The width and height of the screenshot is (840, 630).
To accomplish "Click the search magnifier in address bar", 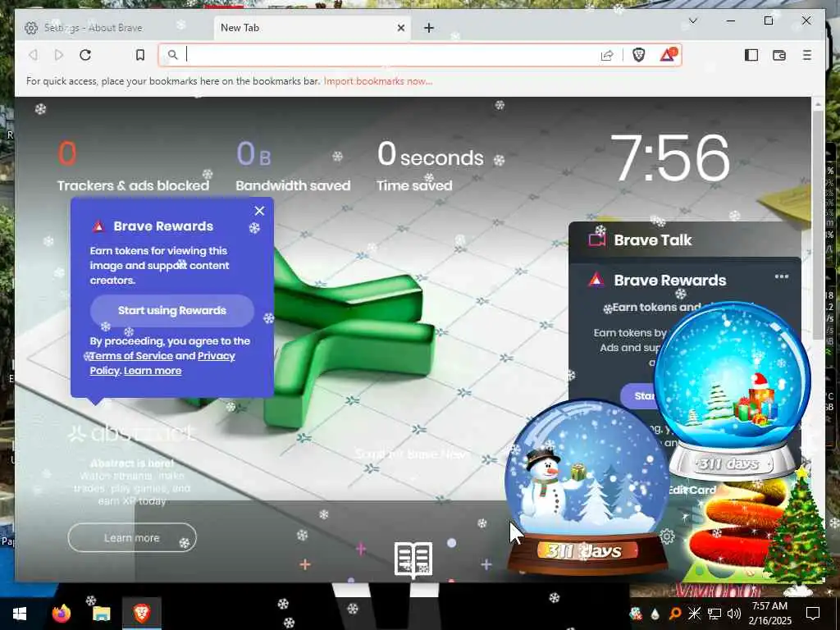I will pyautogui.click(x=172, y=55).
